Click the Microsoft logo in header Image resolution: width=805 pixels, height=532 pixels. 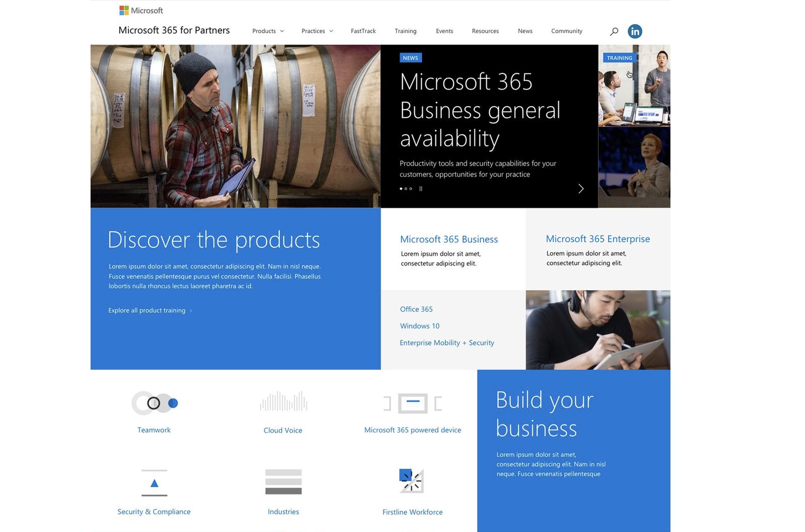tap(141, 11)
